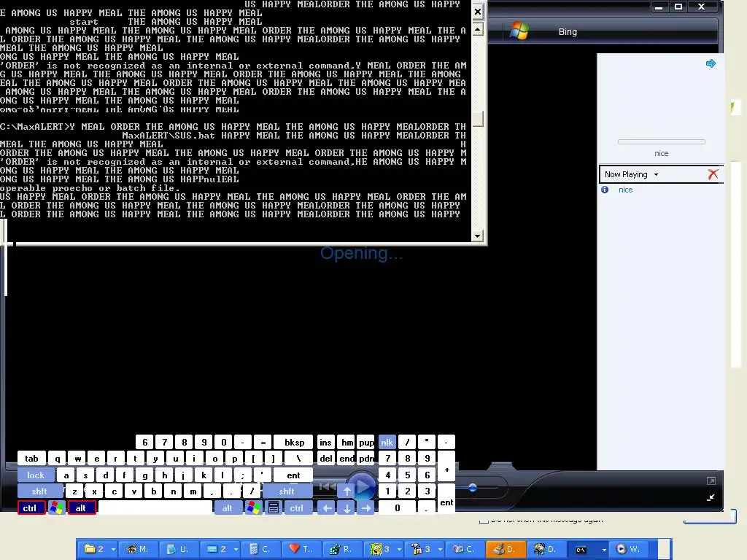Click the tab key on on-screen keyboard

pyautogui.click(x=31, y=458)
